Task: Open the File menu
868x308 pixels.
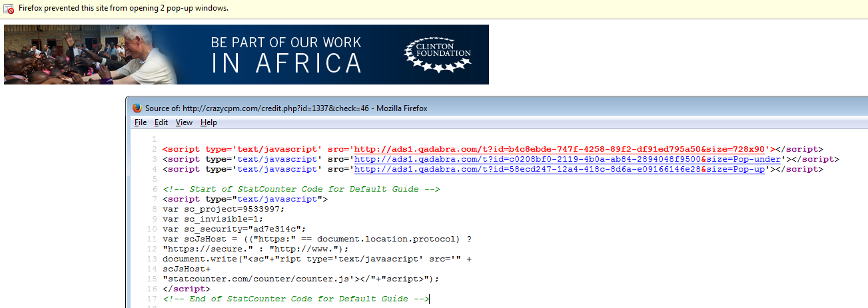Action: (x=141, y=122)
